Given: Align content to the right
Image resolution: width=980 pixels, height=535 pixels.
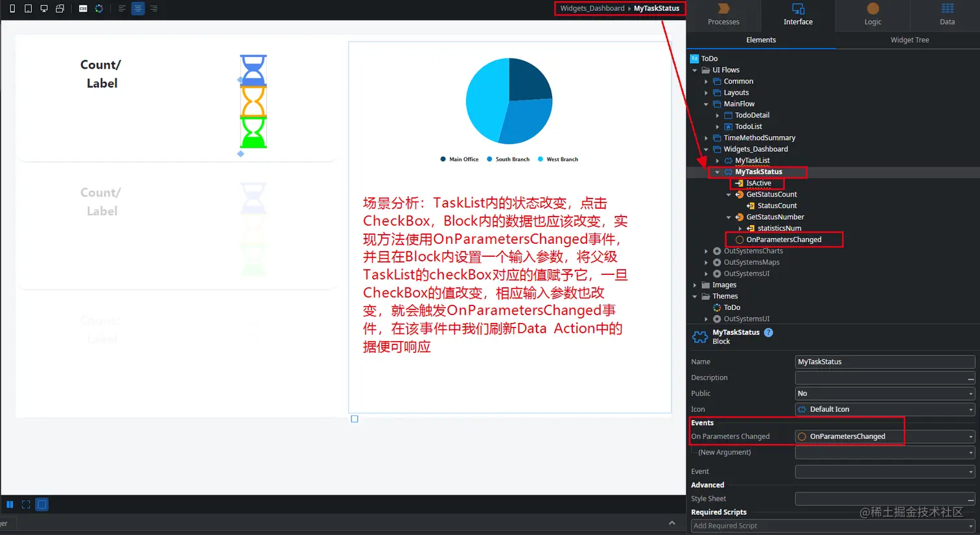Looking at the screenshot, I should 154,8.
